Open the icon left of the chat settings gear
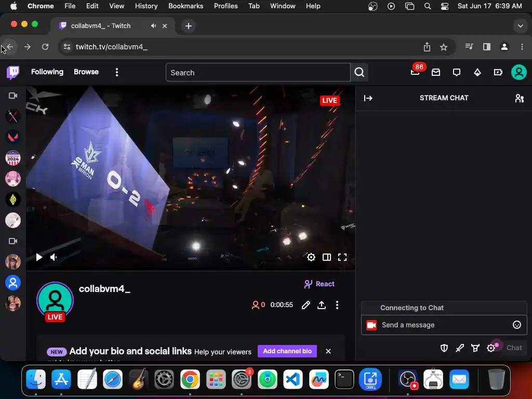 pyautogui.click(x=475, y=348)
